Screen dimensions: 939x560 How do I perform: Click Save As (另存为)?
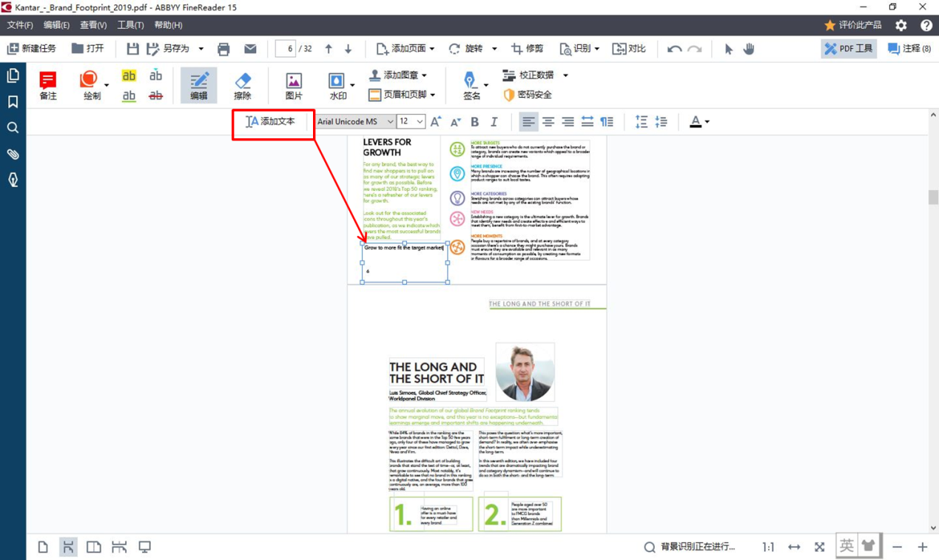(168, 49)
